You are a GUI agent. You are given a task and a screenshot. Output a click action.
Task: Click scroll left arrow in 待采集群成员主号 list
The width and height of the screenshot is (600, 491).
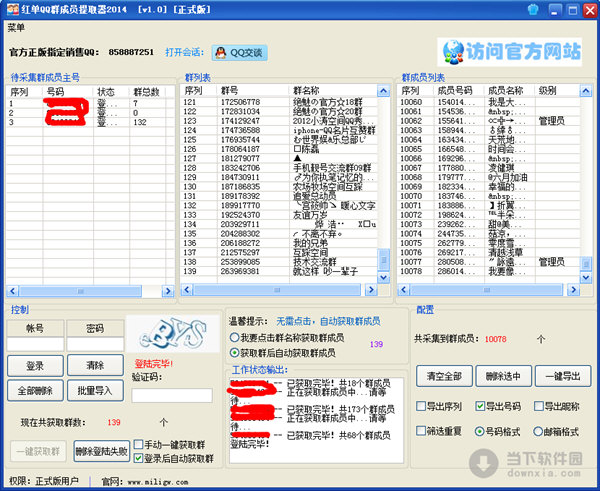point(12,291)
